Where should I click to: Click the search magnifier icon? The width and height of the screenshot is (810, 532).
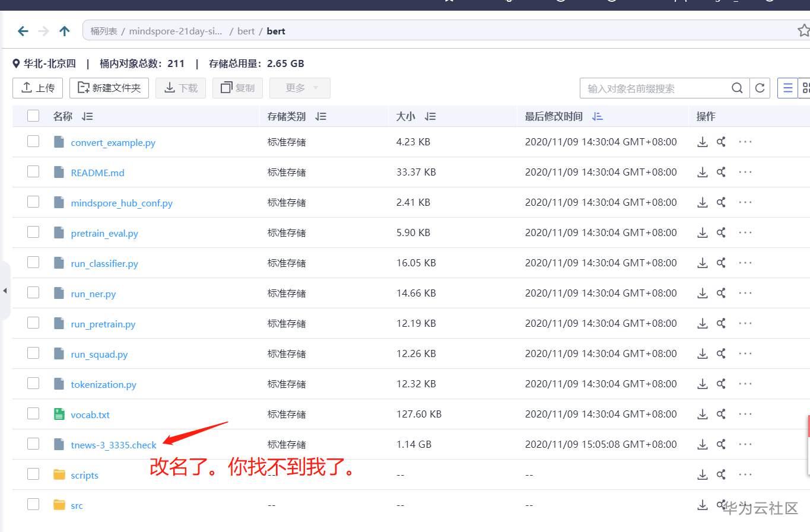(737, 88)
